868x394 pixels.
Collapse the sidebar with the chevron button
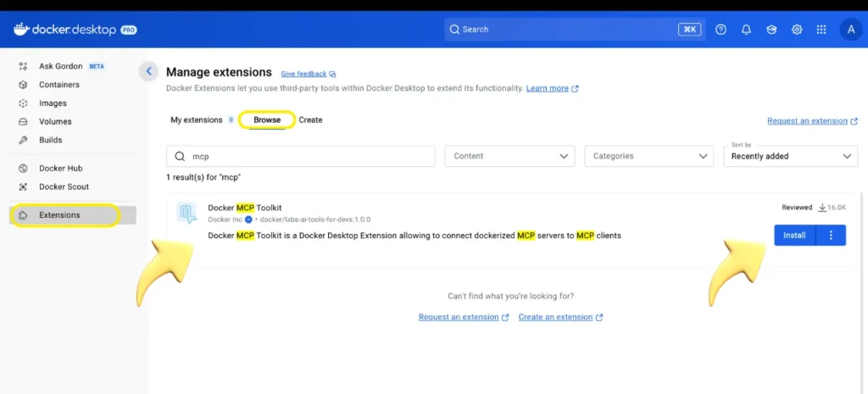pos(148,71)
